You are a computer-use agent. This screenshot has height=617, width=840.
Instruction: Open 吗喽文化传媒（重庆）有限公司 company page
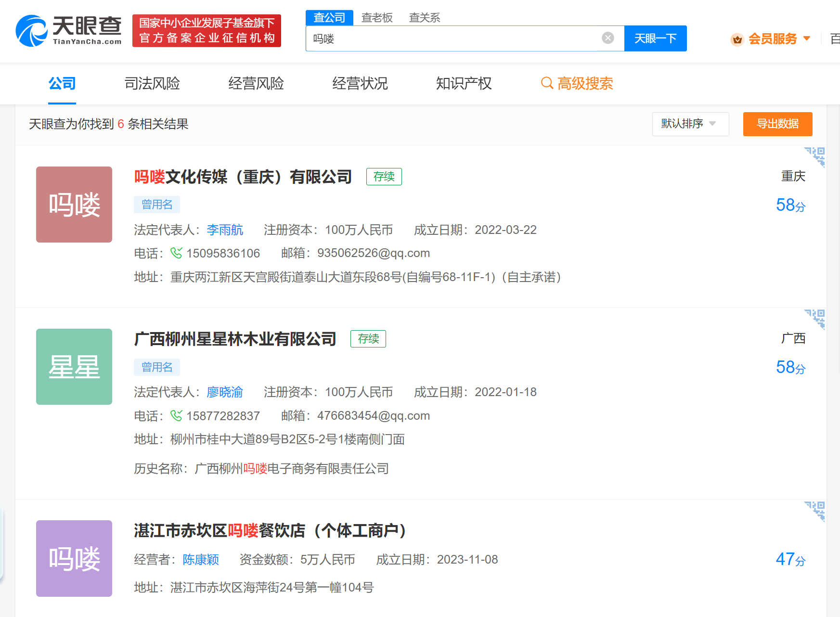(243, 177)
